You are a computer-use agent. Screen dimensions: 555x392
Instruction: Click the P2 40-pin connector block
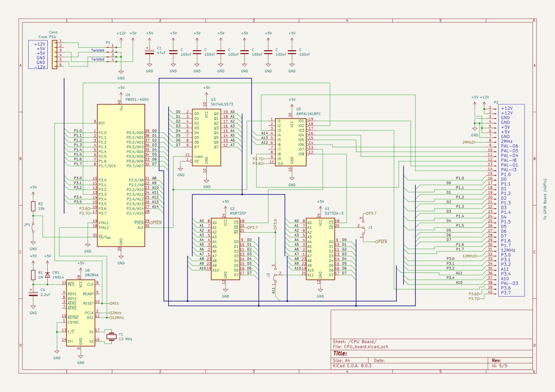511,200
